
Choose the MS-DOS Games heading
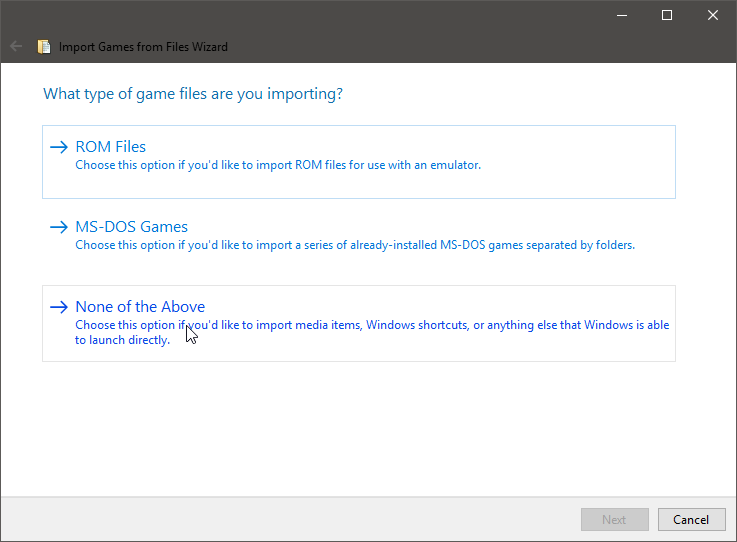tap(131, 227)
